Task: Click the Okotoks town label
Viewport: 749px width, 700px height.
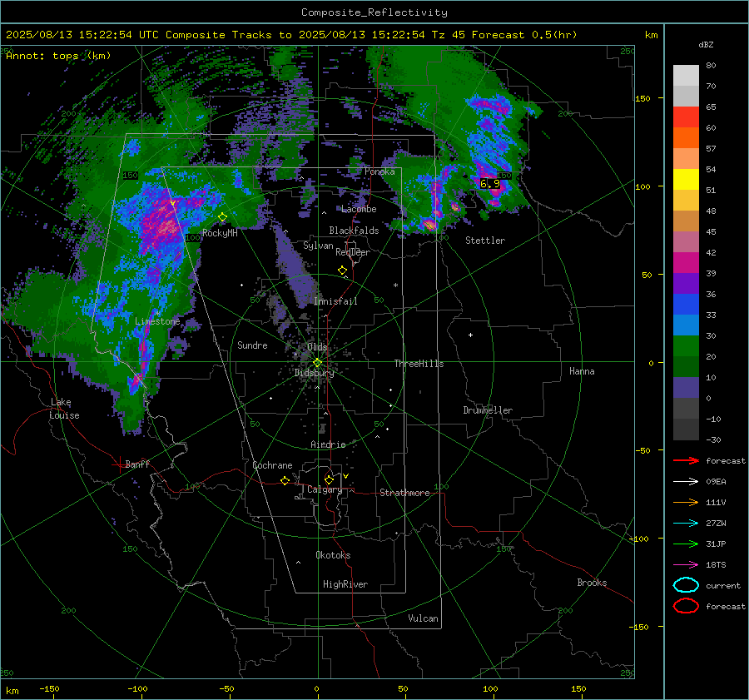Action: pos(333,555)
